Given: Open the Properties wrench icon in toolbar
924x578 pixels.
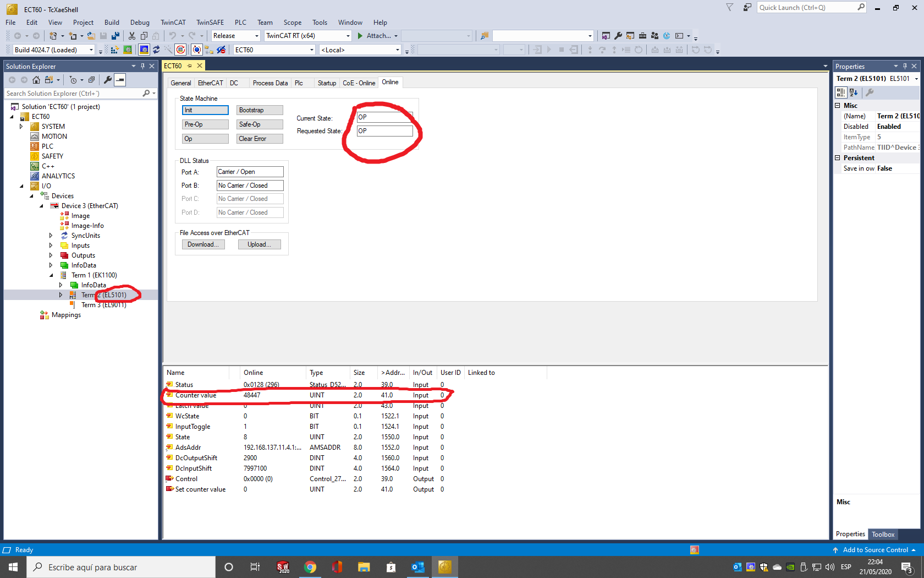Looking at the screenshot, I should [x=618, y=36].
